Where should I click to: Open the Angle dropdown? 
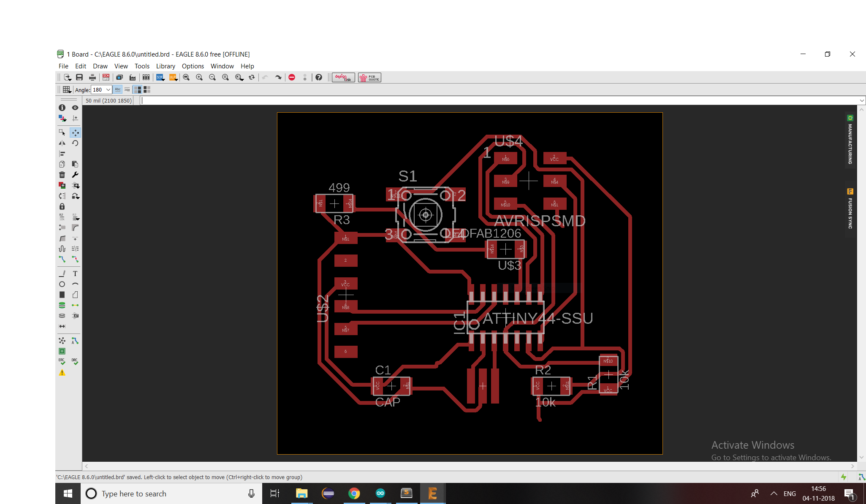(108, 89)
